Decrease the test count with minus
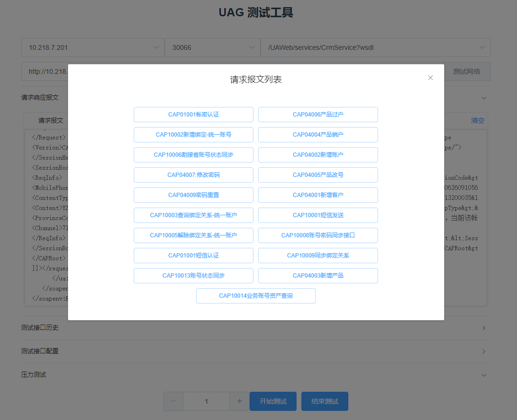The width and height of the screenshot is (517, 420). coord(173,401)
